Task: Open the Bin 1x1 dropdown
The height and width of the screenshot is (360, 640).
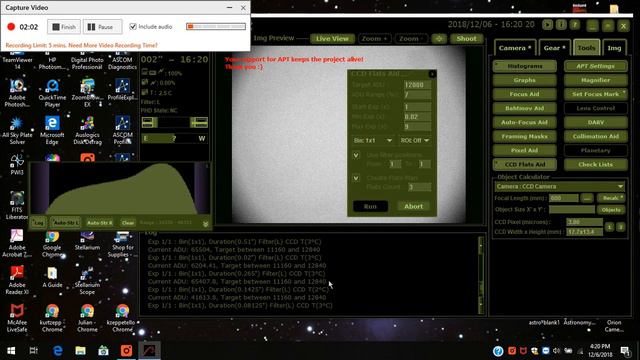Action: [x=373, y=140]
